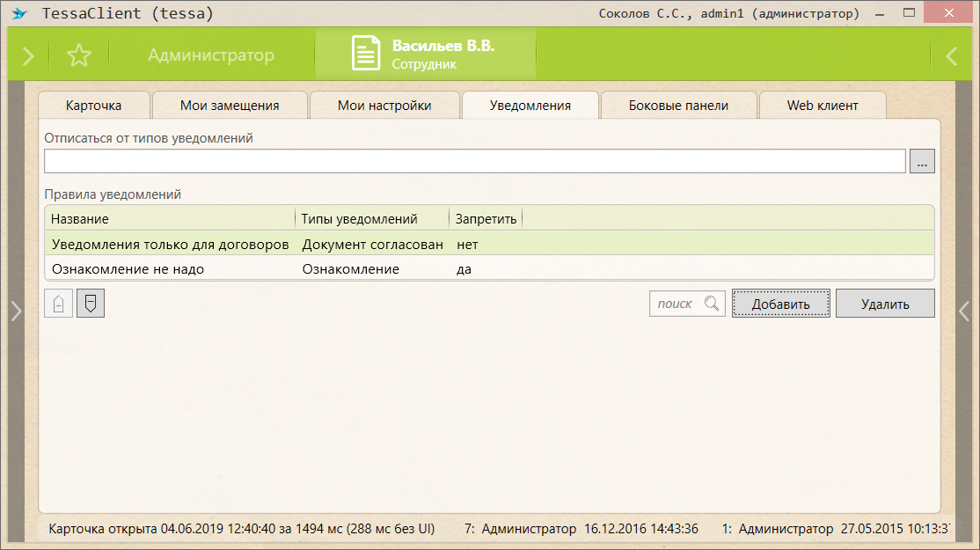
Task: Expand left panel via header arrow
Action: tap(28, 55)
